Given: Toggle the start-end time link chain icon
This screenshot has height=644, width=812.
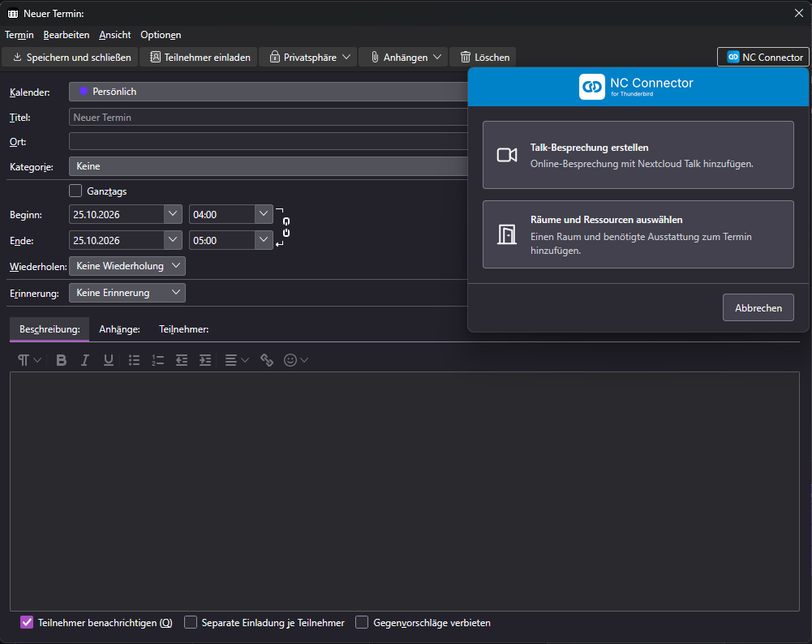Looking at the screenshot, I should coord(286,227).
